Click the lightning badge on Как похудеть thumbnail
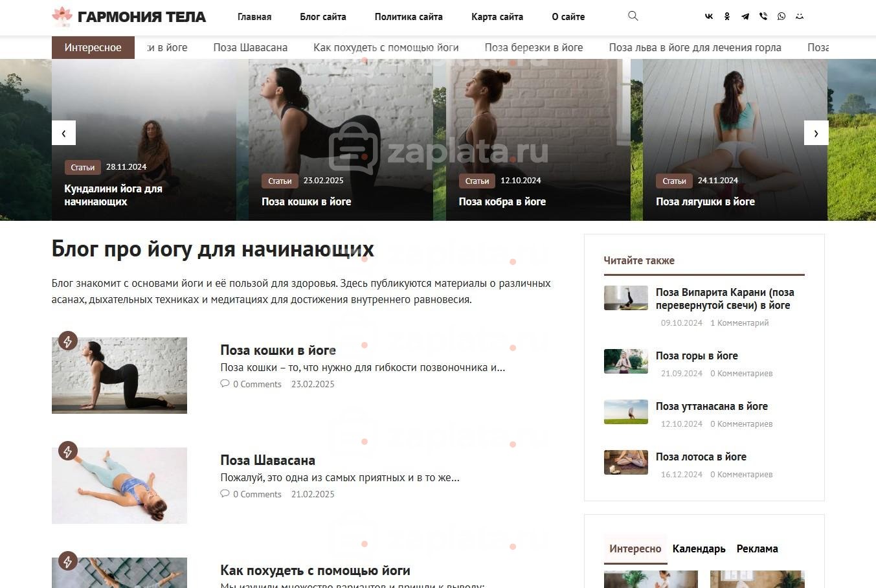Image resolution: width=876 pixels, height=588 pixels. tap(67, 561)
